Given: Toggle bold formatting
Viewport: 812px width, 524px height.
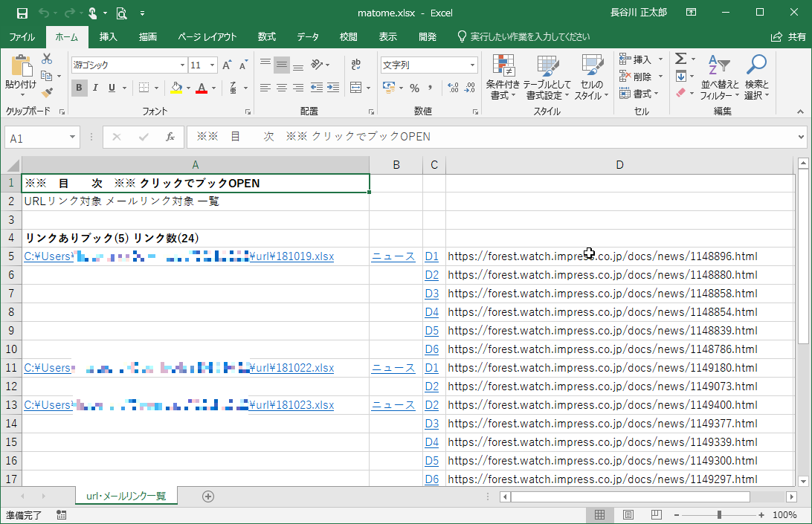Looking at the screenshot, I should tap(78, 88).
